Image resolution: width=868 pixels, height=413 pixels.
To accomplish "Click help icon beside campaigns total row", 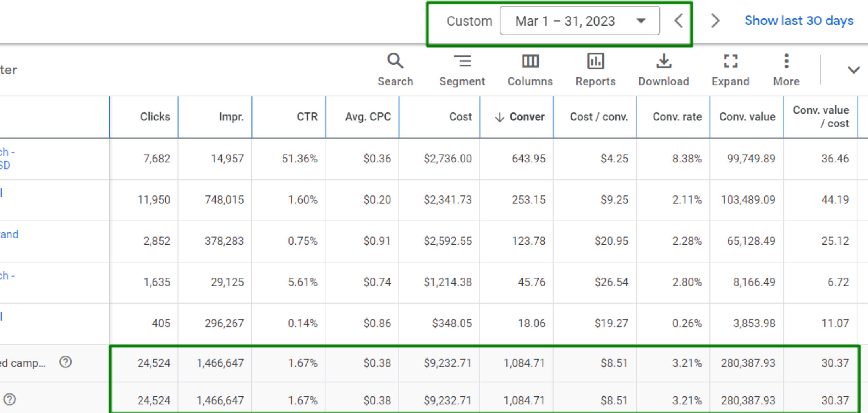I will tap(66, 362).
